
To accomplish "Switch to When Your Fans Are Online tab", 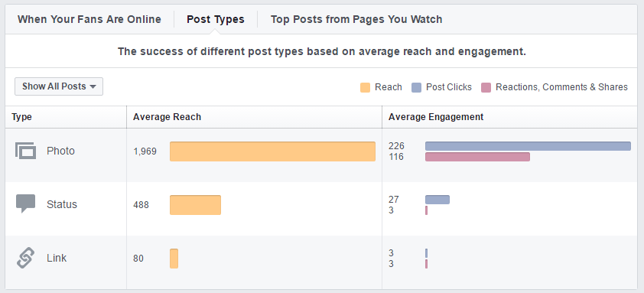I will pos(89,19).
